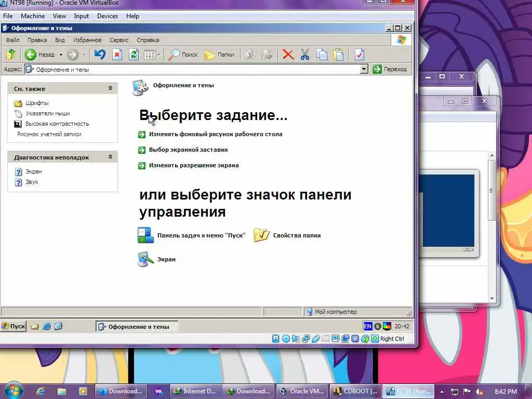This screenshot has height=399, width=532.
Task: Open the Views mode toolbar button
Action: pyautogui.click(x=150, y=55)
